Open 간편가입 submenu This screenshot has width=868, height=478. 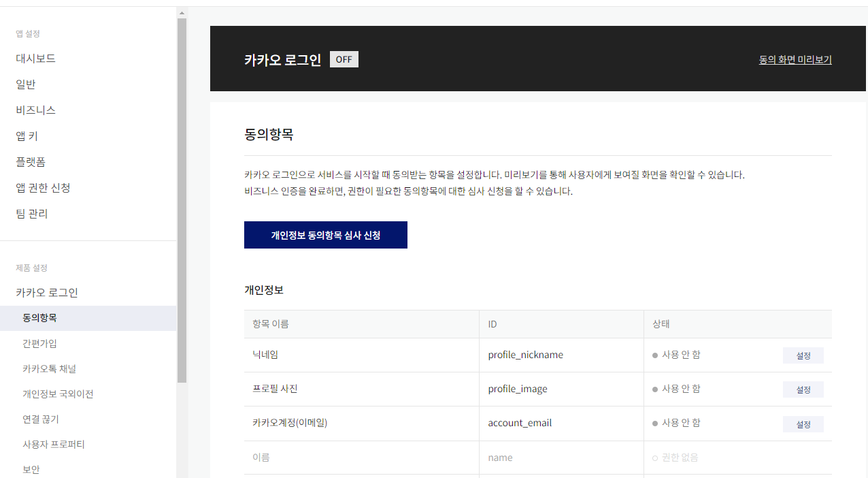click(39, 343)
